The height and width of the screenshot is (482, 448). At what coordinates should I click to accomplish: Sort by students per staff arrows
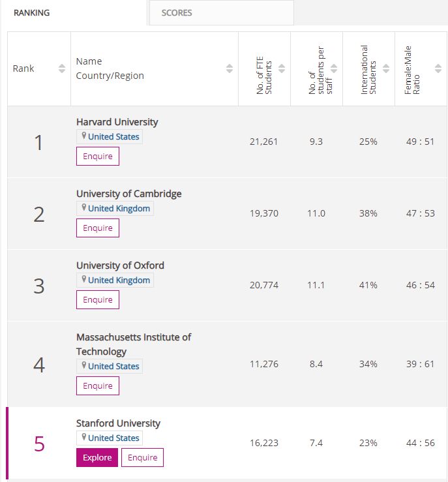(334, 68)
